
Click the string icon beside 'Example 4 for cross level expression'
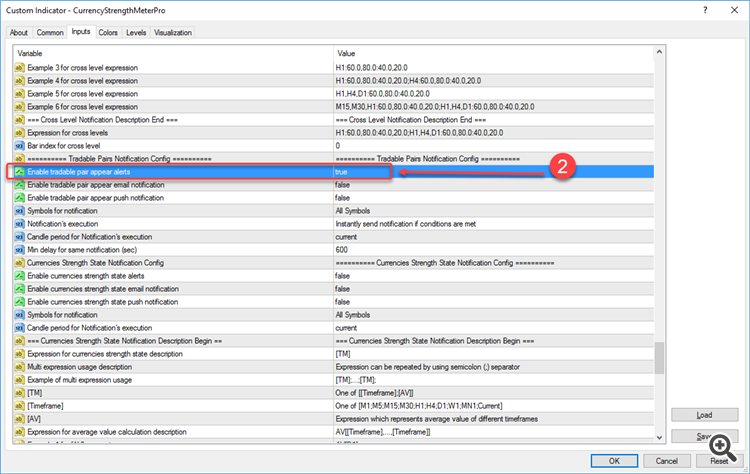[19, 81]
